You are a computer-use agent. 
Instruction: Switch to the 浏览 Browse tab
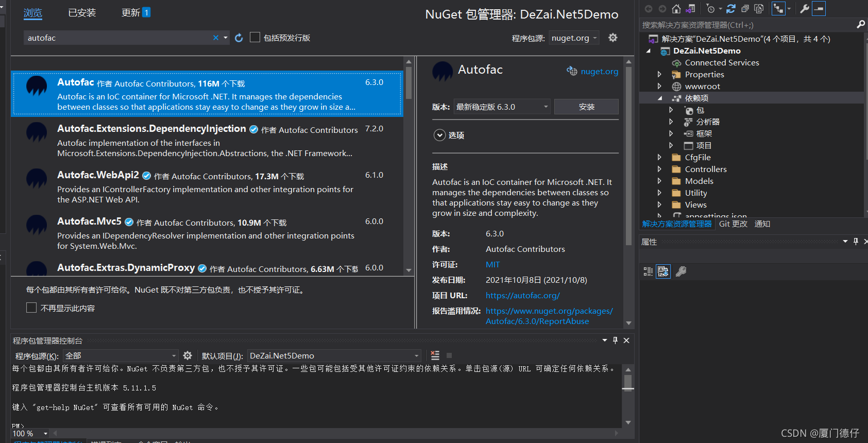pos(33,12)
